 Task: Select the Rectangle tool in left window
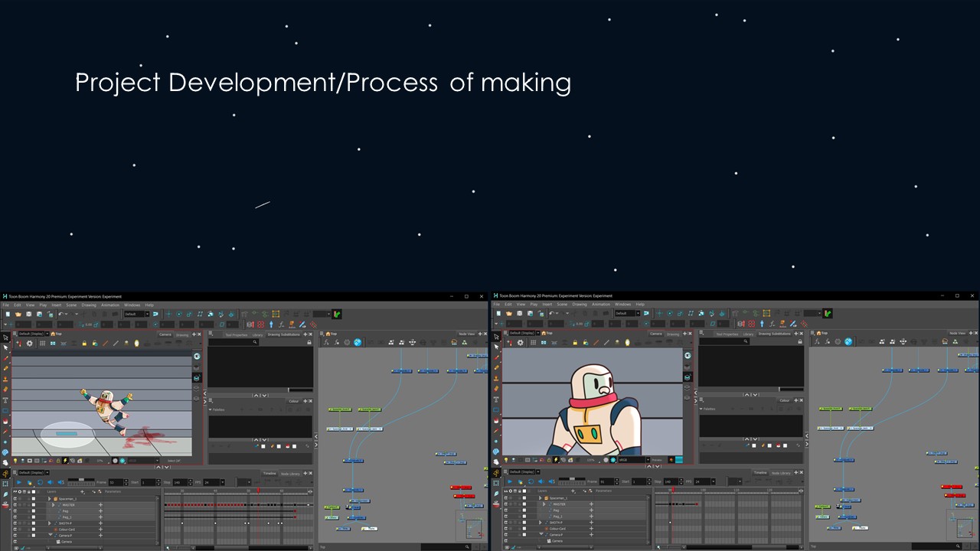tap(5, 410)
